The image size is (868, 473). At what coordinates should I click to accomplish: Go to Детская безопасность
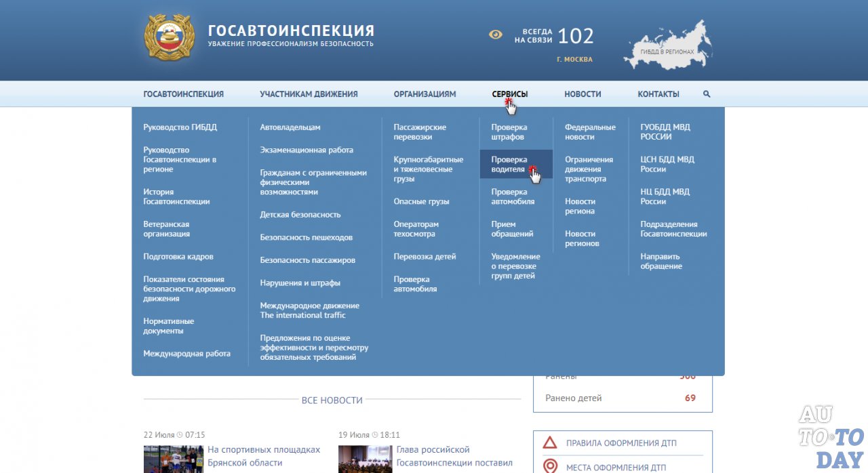pyautogui.click(x=300, y=215)
